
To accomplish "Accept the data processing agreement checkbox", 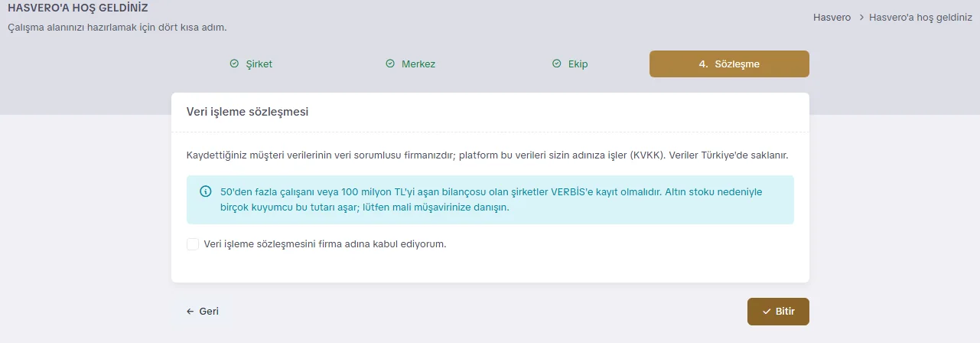I will [193, 244].
